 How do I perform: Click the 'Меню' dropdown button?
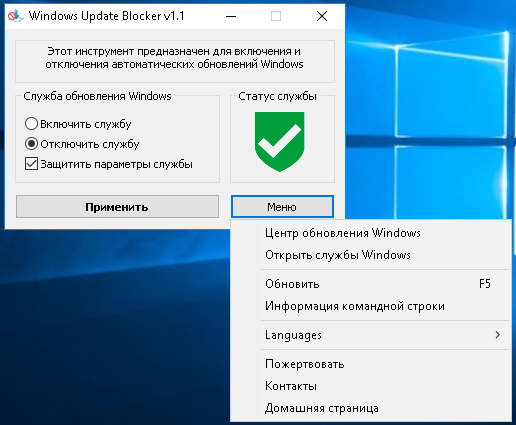(282, 207)
